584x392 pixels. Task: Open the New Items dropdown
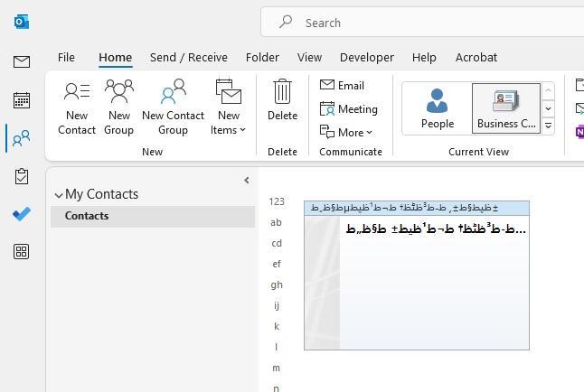pos(228,108)
